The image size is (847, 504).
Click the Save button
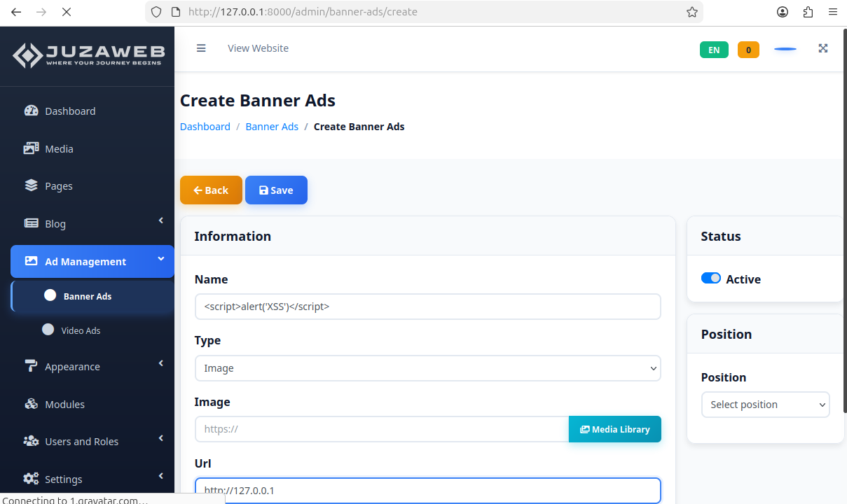(276, 190)
